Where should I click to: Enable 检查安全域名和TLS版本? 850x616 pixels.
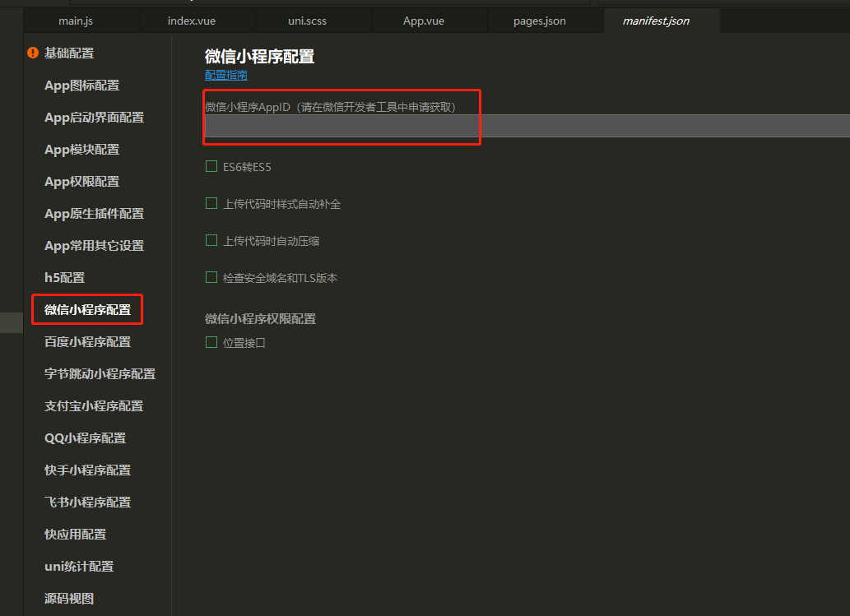click(211, 277)
